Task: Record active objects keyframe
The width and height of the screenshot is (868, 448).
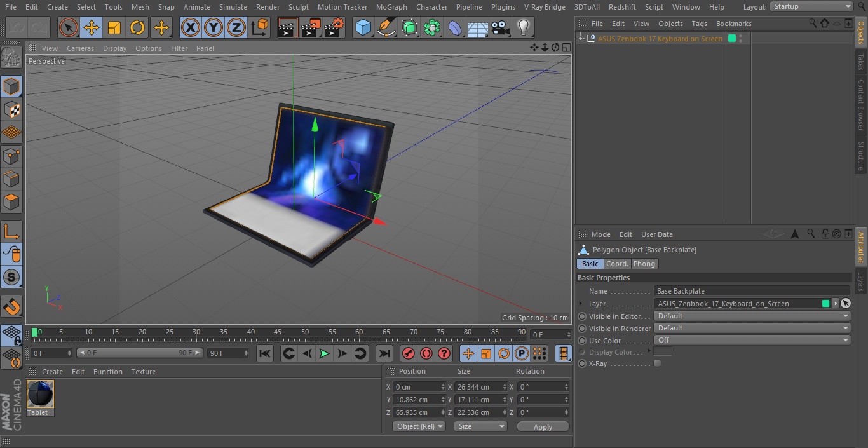Action: [x=409, y=353]
